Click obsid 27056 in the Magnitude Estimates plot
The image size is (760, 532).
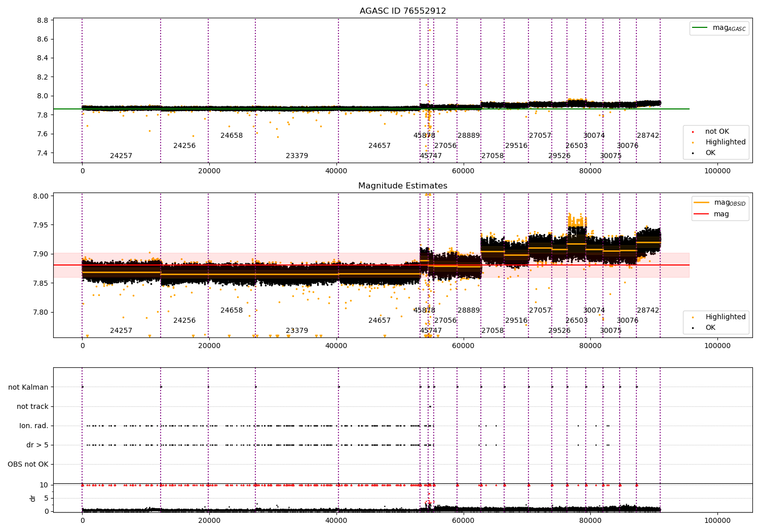[445, 321]
